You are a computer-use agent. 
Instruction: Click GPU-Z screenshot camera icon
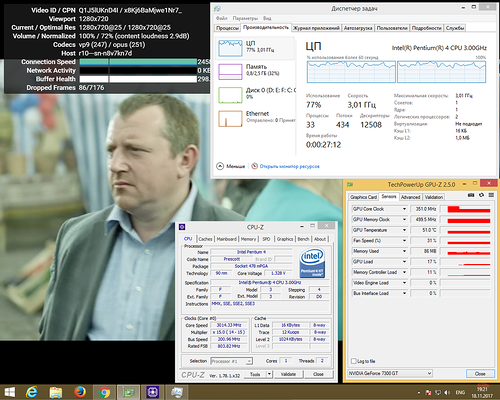[x=471, y=195]
